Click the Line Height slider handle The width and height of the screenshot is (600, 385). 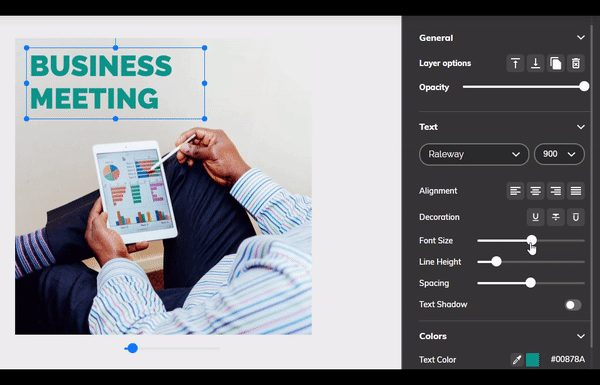[496, 262]
